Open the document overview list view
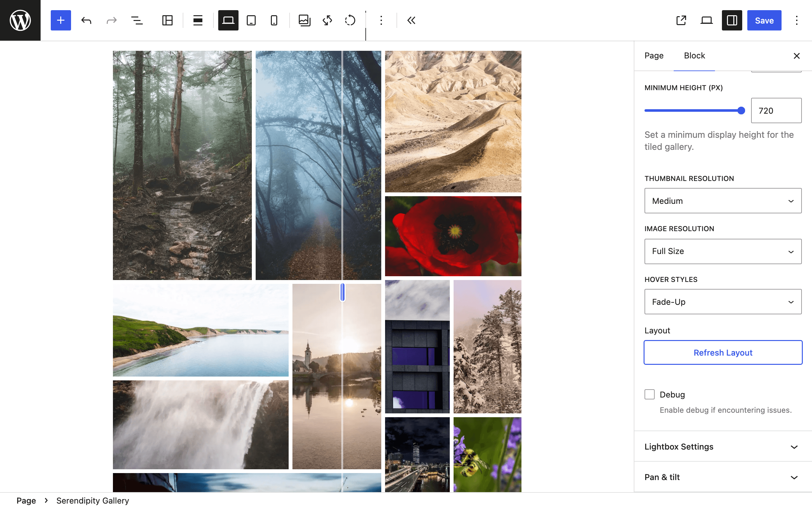This screenshot has width=812, height=508. (137, 20)
